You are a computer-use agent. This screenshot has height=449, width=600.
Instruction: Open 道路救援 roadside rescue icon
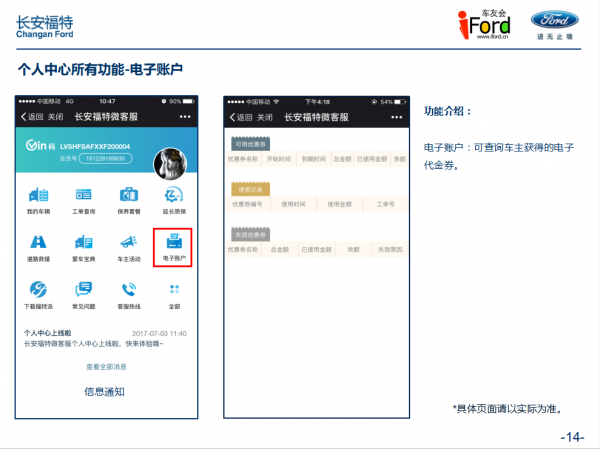[38, 242]
